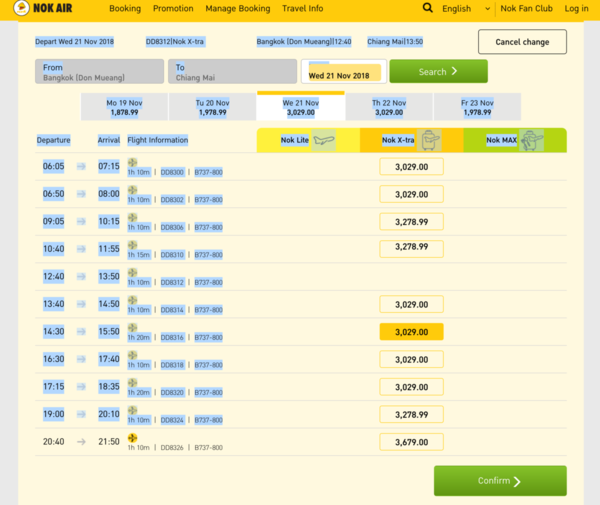This screenshot has height=505, width=600.
Task: Click the Nok Air logo
Action: pos(43,8)
